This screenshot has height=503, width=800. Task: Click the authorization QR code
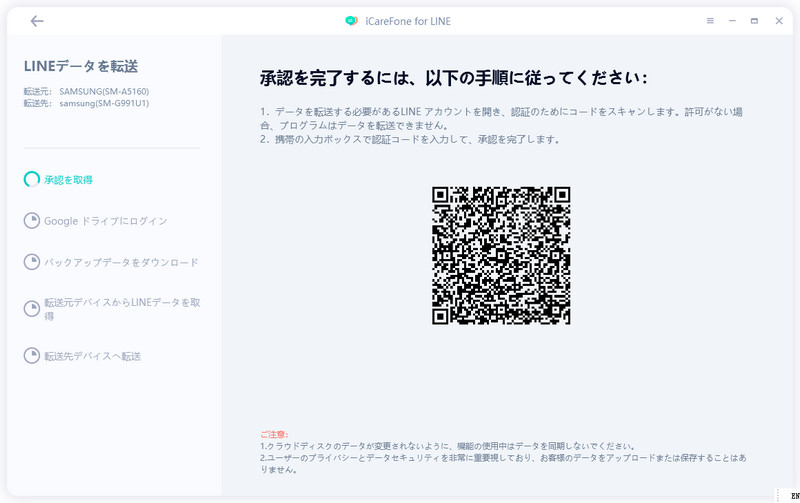click(501, 256)
